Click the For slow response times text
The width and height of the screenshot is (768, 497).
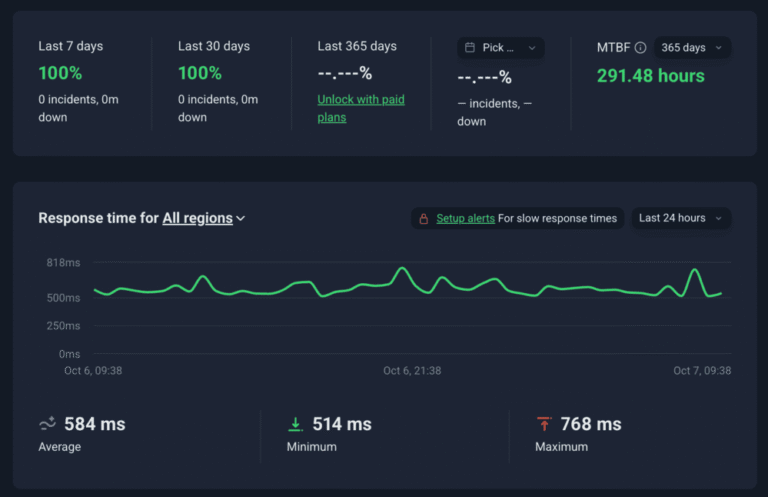click(x=557, y=218)
